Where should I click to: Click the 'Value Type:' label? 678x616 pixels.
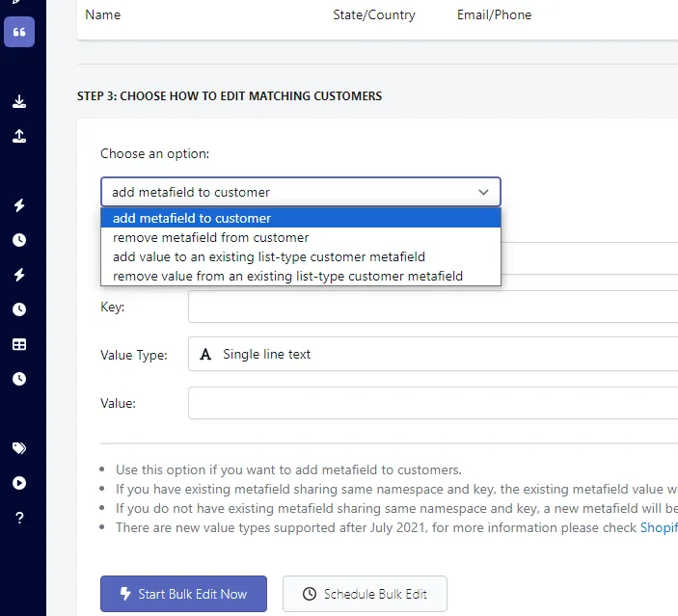134,355
